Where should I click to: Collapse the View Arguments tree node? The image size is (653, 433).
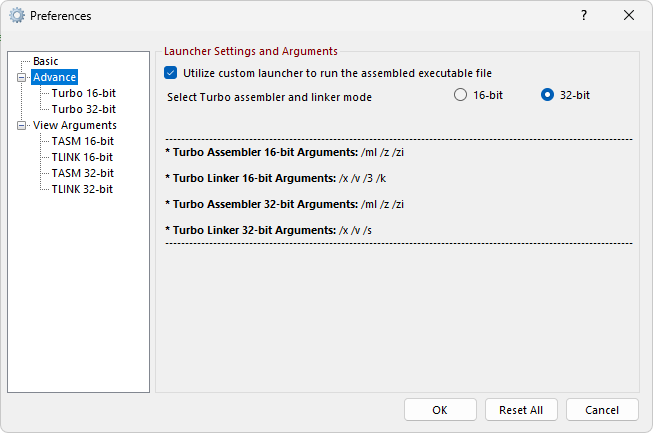[21, 125]
